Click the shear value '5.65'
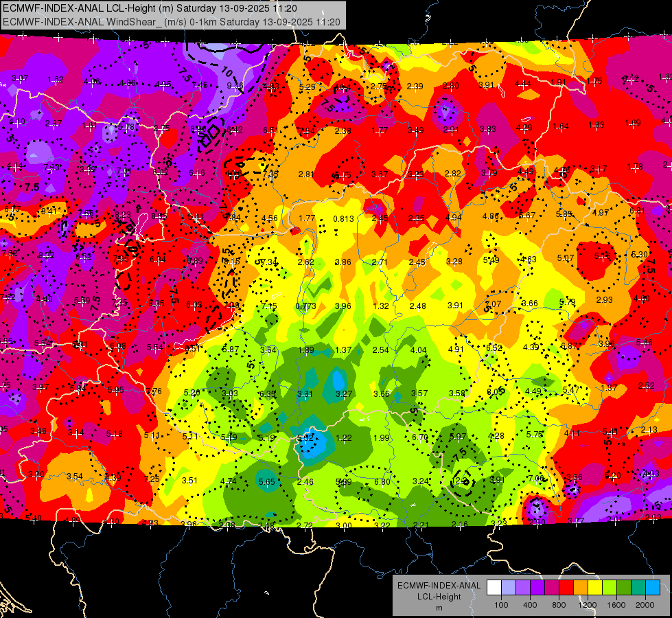 (266, 482)
